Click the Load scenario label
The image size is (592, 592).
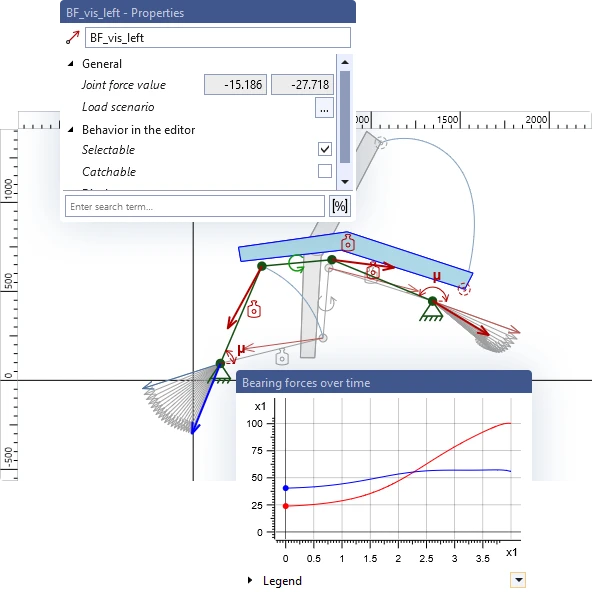[x=118, y=107]
